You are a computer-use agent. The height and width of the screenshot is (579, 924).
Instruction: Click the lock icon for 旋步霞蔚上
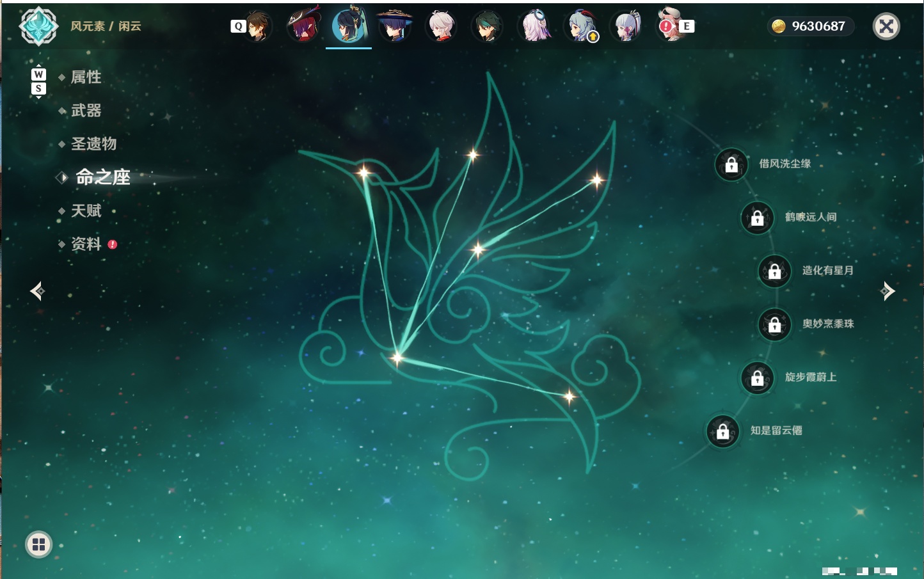[x=757, y=378]
